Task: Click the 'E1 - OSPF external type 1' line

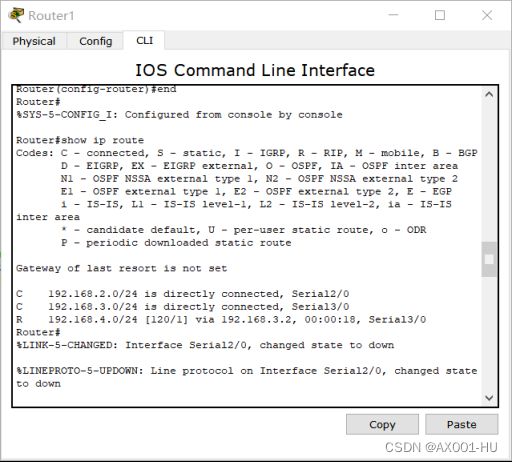Action: (x=256, y=191)
